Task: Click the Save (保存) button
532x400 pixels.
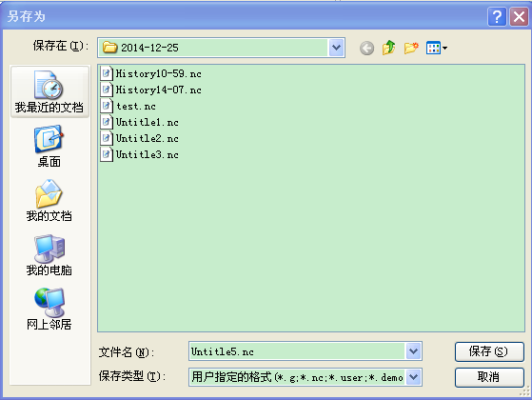Action: click(x=489, y=351)
